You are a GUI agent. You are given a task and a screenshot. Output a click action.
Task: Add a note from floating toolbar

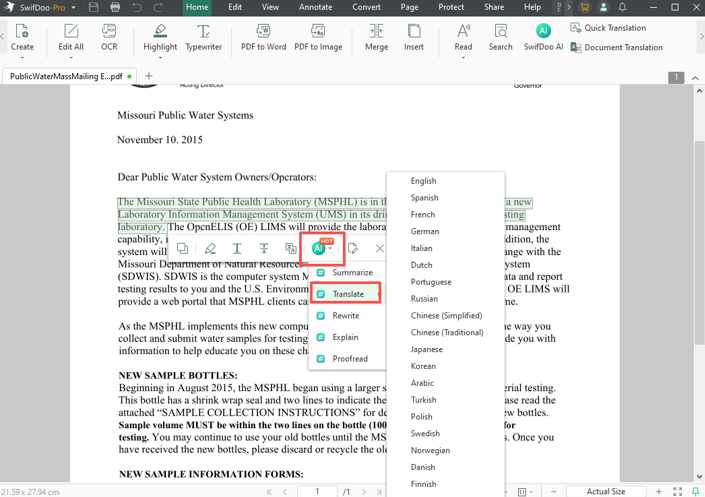353,248
